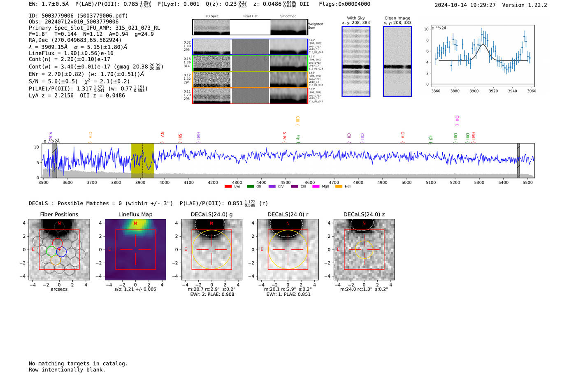The height and width of the screenshot is (392, 576).
Task: Click the Obs: 20240712v010_5003779006 line
Action: [74, 22]
